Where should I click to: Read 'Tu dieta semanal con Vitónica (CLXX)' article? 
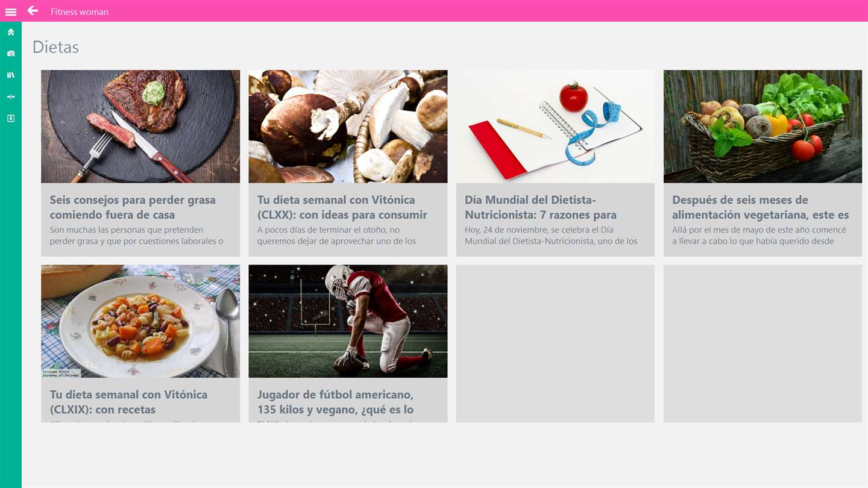click(x=342, y=207)
